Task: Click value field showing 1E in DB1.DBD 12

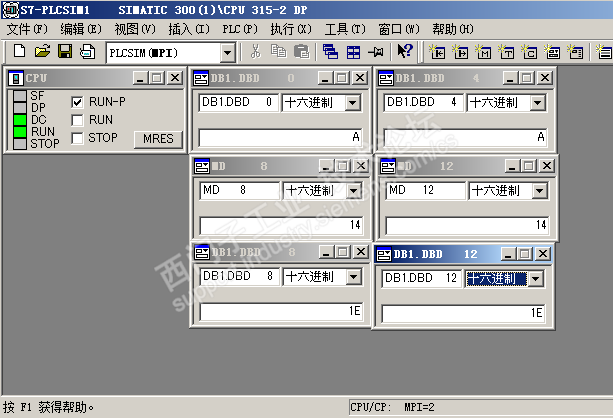Action: tap(463, 313)
